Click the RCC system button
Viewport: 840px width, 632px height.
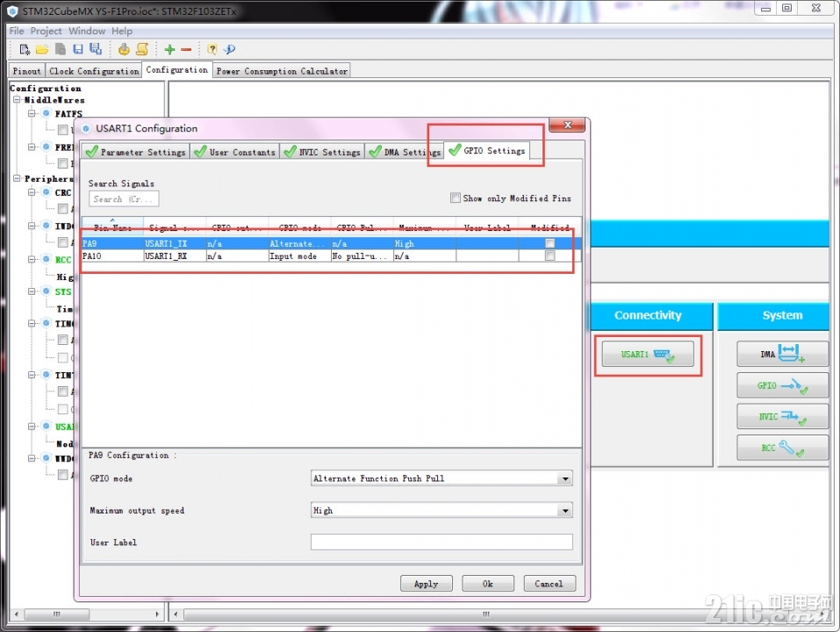[x=783, y=447]
